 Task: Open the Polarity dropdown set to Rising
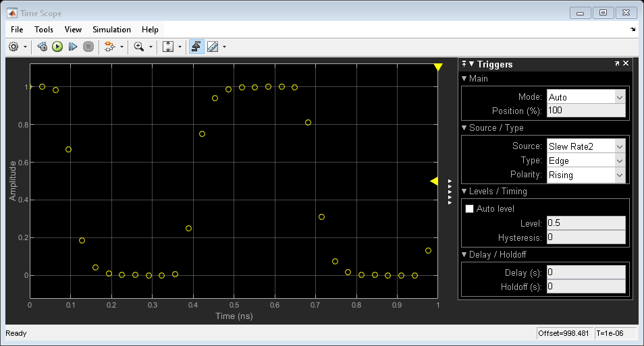[585, 175]
